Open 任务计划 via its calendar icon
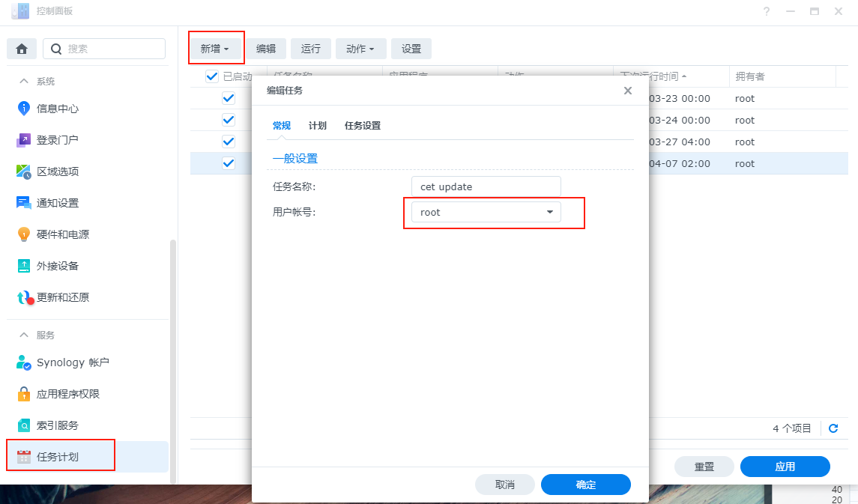858x504 pixels. (23, 456)
